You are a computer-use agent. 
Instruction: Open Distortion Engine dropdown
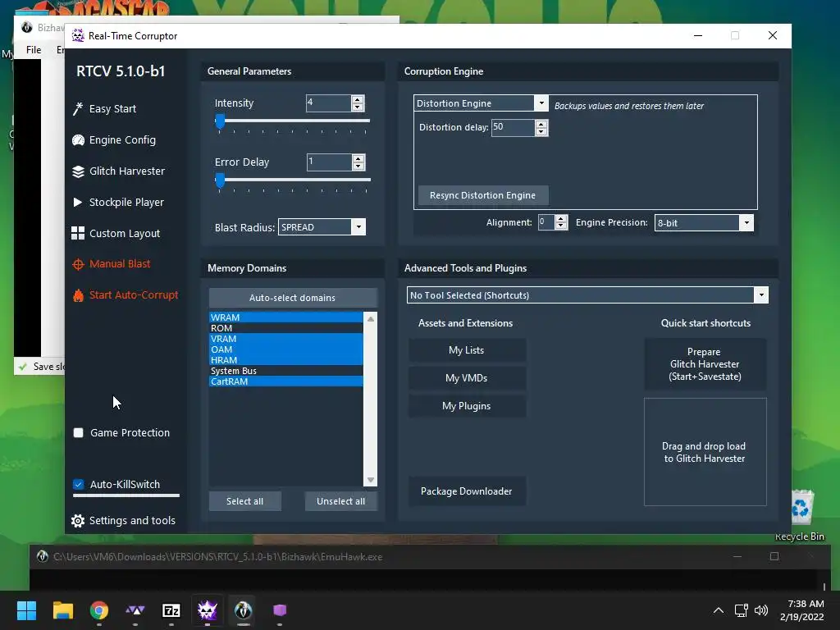pos(541,103)
